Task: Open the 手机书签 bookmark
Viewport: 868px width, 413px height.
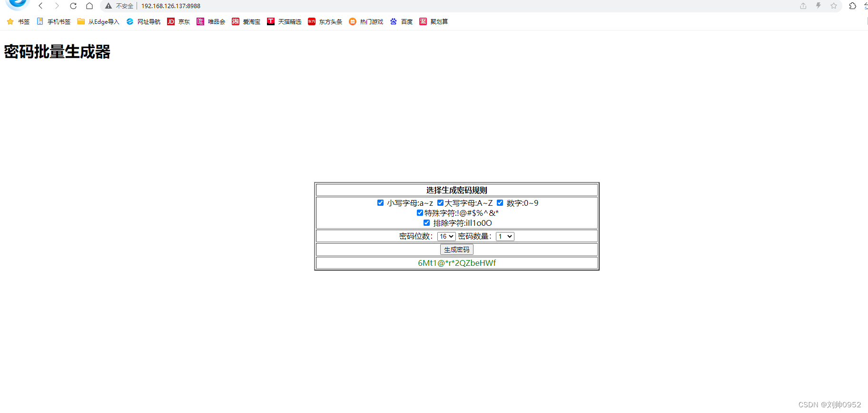Action: tap(53, 21)
